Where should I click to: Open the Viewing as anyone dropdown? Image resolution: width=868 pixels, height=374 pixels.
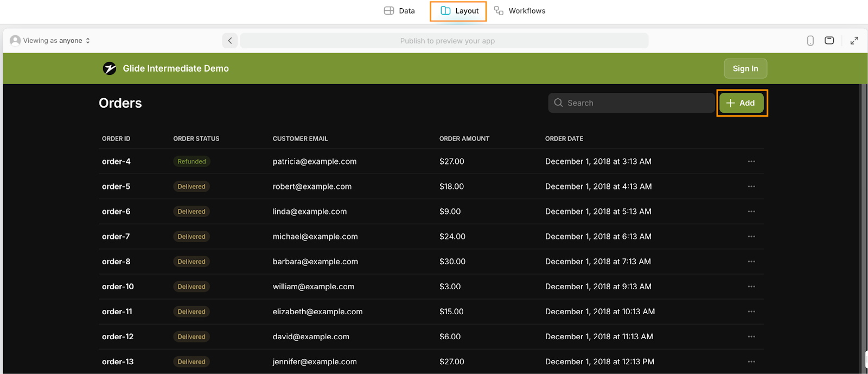(x=50, y=41)
